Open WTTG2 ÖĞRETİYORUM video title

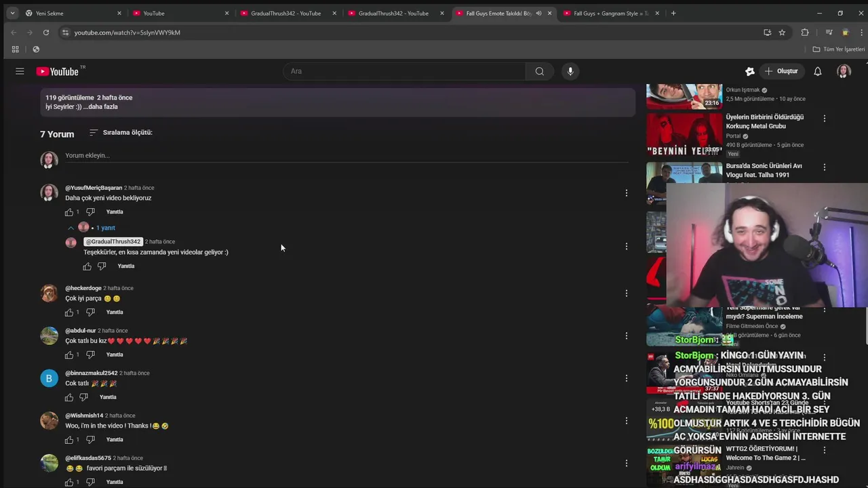click(x=766, y=453)
